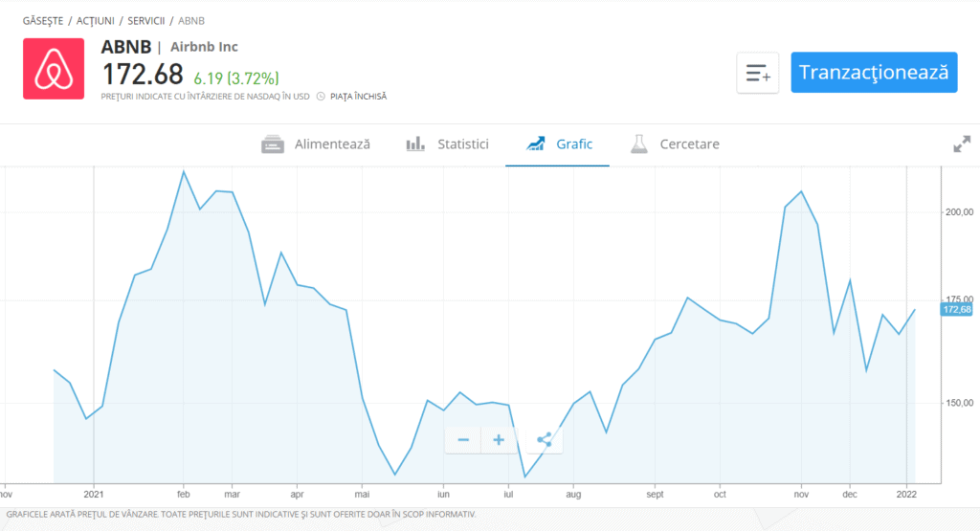Click the aug time axis label

coord(573,494)
